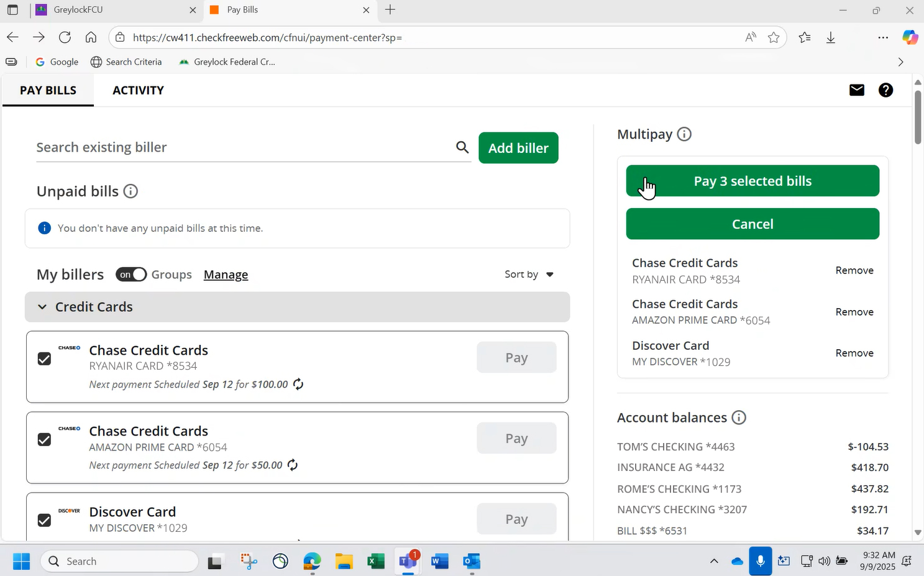
Task: Collapse the Credit Cards group
Action: 42,307
